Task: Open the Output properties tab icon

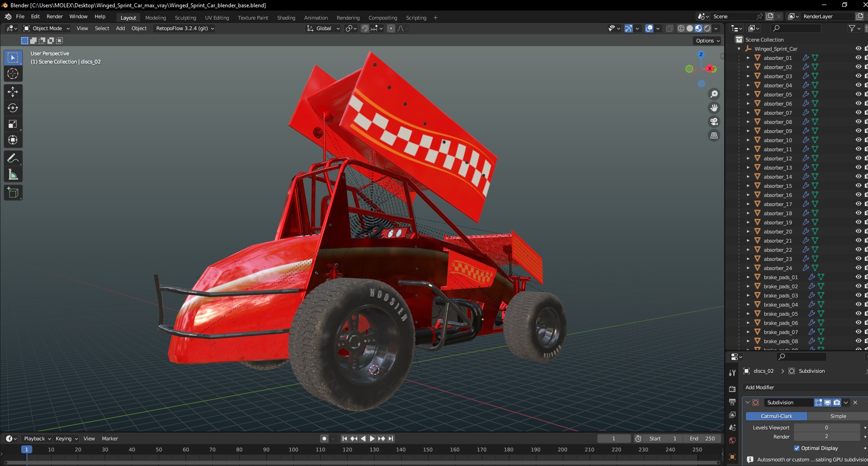Action: click(x=732, y=402)
